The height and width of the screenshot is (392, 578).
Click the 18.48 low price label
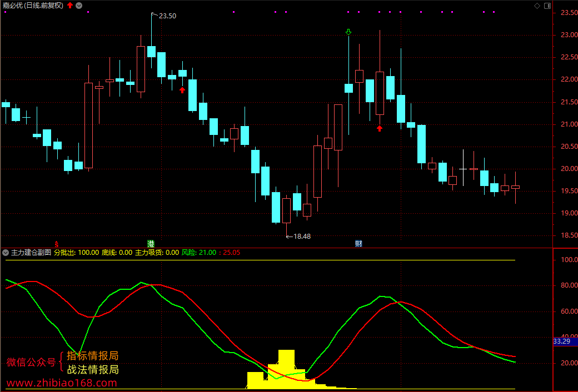[x=302, y=236]
